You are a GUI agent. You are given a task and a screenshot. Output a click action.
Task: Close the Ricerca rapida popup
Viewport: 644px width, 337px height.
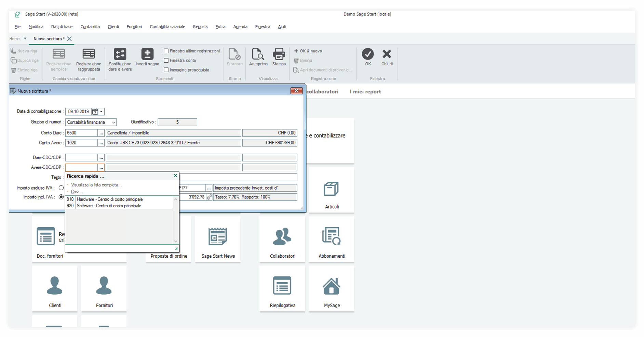(x=176, y=176)
